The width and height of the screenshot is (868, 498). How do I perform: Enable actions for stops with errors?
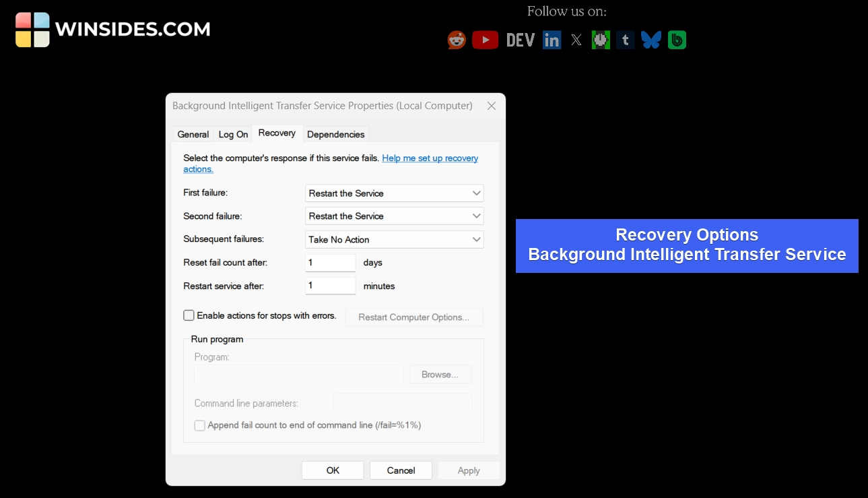(x=189, y=315)
